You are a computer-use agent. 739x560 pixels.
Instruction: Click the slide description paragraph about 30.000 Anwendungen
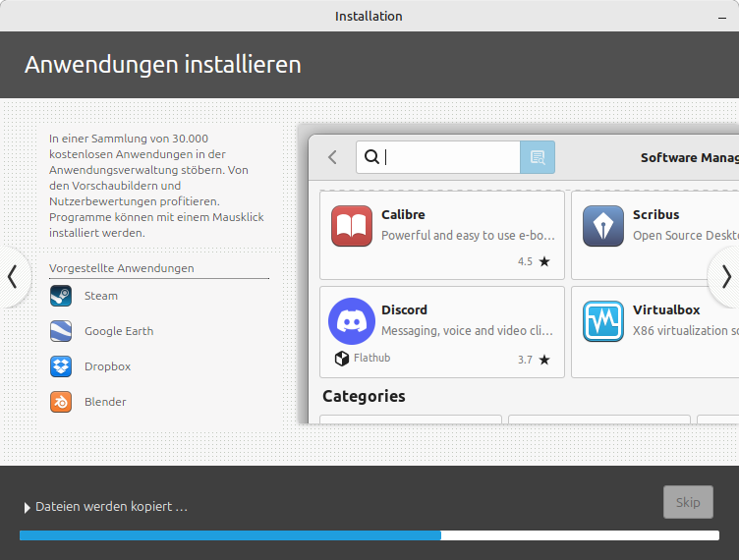tap(156, 186)
